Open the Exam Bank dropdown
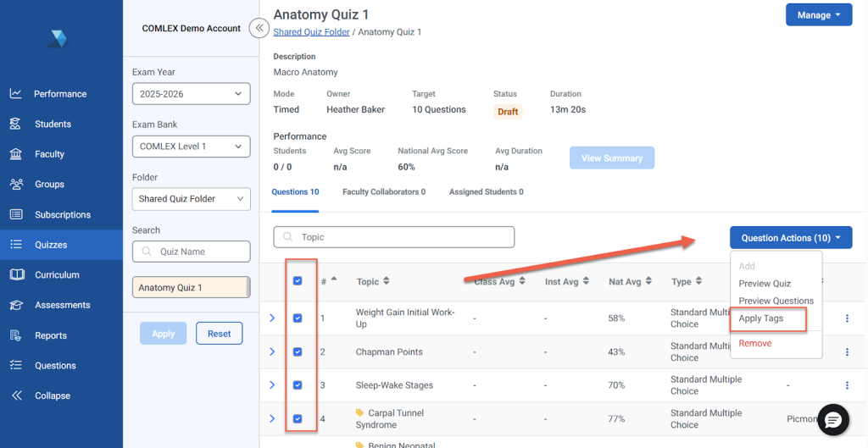This screenshot has height=448, width=868. click(x=191, y=147)
